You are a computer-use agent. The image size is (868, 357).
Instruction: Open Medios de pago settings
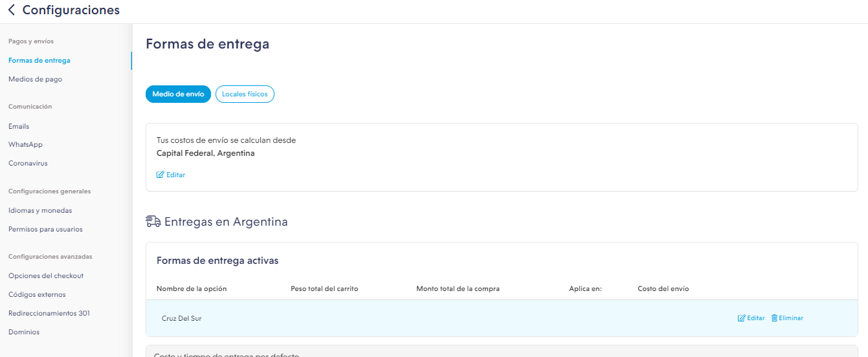36,80
